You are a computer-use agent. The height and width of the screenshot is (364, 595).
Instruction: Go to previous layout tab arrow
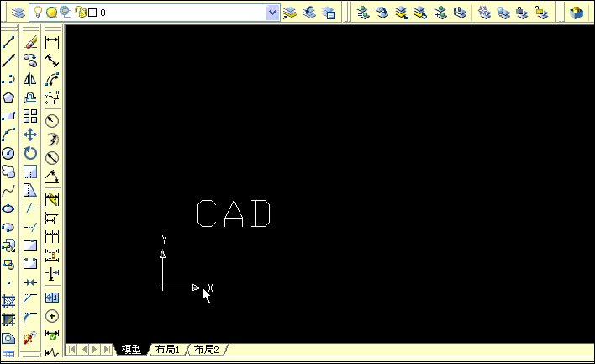coord(84,349)
